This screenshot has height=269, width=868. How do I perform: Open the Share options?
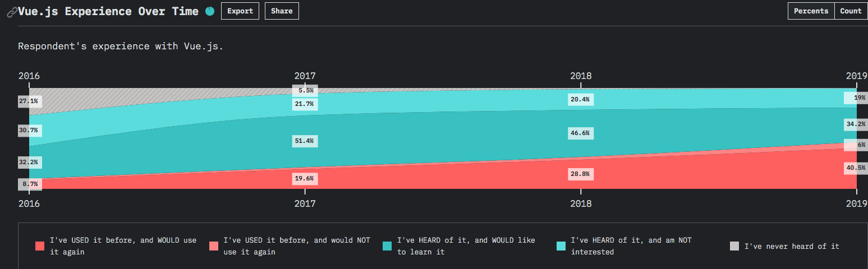282,11
